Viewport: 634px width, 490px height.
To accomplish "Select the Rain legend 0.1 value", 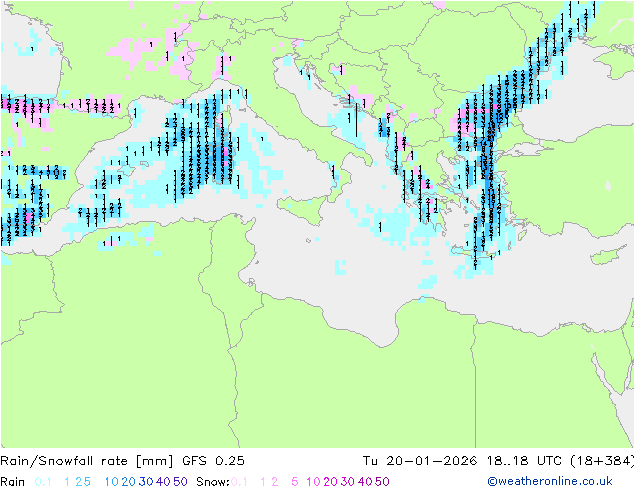I will click(43, 482).
